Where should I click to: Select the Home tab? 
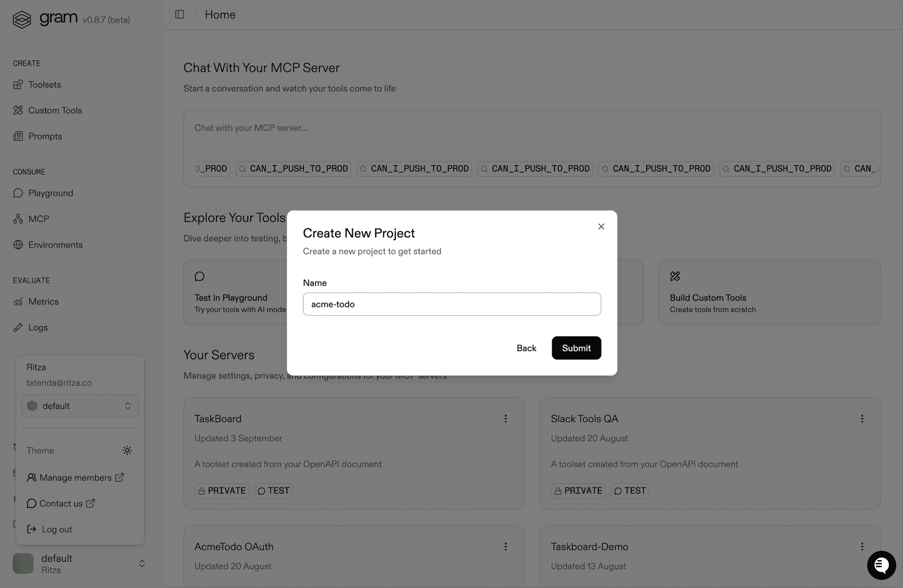[x=220, y=15]
